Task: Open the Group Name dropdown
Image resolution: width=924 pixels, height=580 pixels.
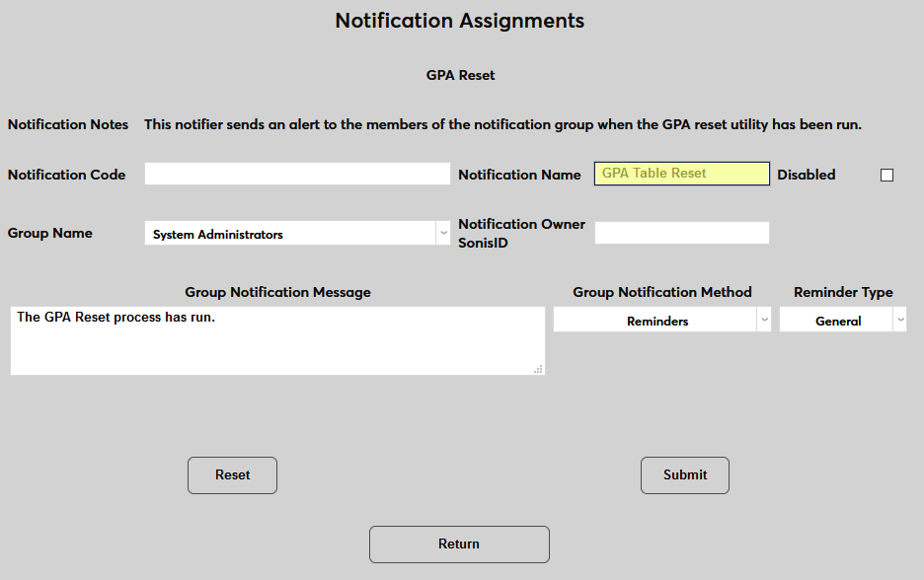Action: 296,233
